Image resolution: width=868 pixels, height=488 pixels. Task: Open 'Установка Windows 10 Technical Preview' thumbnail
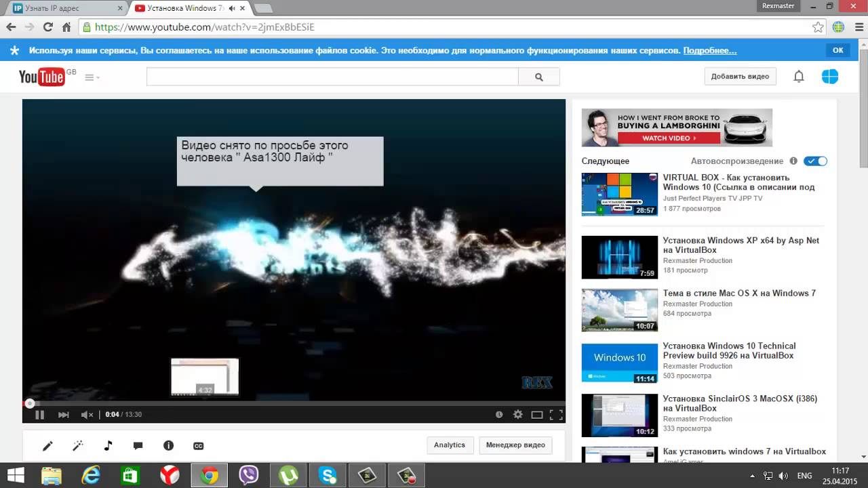click(x=620, y=363)
